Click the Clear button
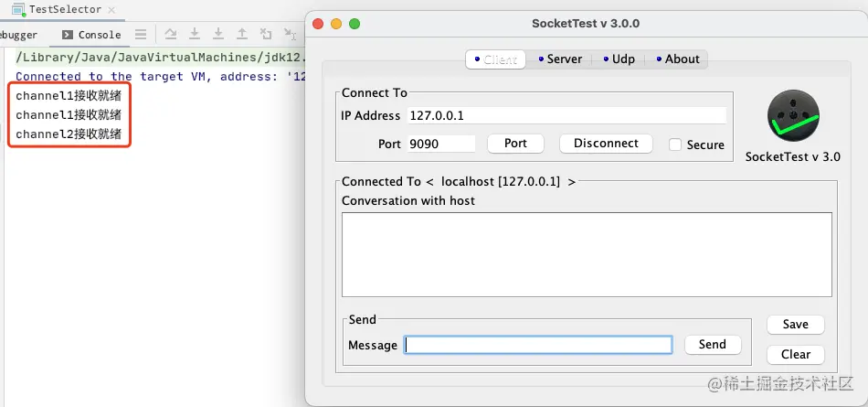The height and width of the screenshot is (407, 868). (795, 354)
